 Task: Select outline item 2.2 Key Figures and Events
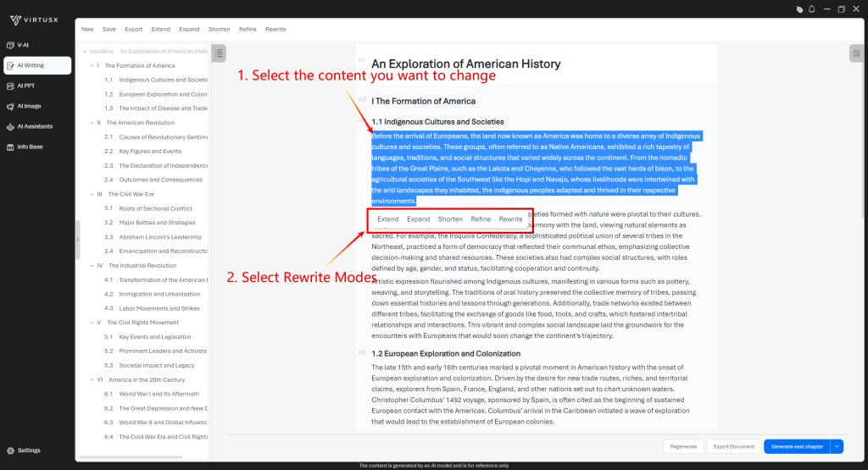pos(142,152)
